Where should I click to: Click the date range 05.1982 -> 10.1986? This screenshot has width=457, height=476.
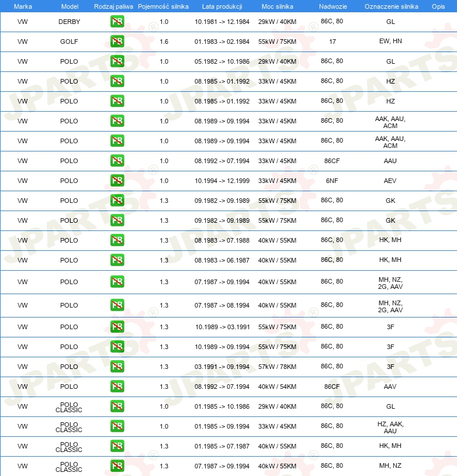[222, 61]
